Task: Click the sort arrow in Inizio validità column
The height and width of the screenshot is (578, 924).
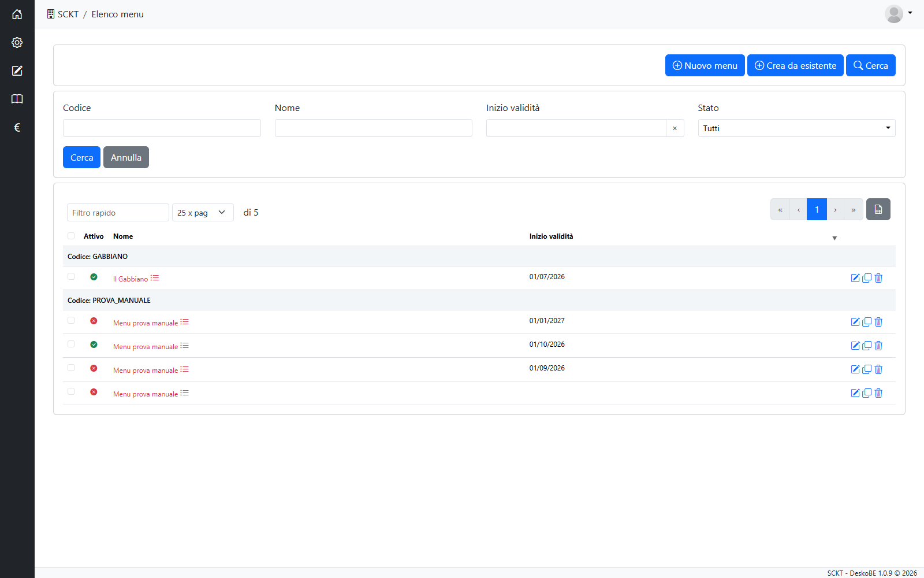Action: pyautogui.click(x=834, y=238)
